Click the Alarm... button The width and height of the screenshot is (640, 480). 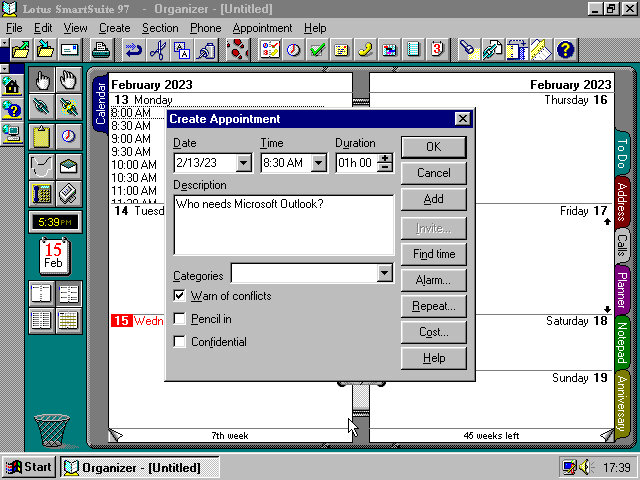[x=433, y=280]
